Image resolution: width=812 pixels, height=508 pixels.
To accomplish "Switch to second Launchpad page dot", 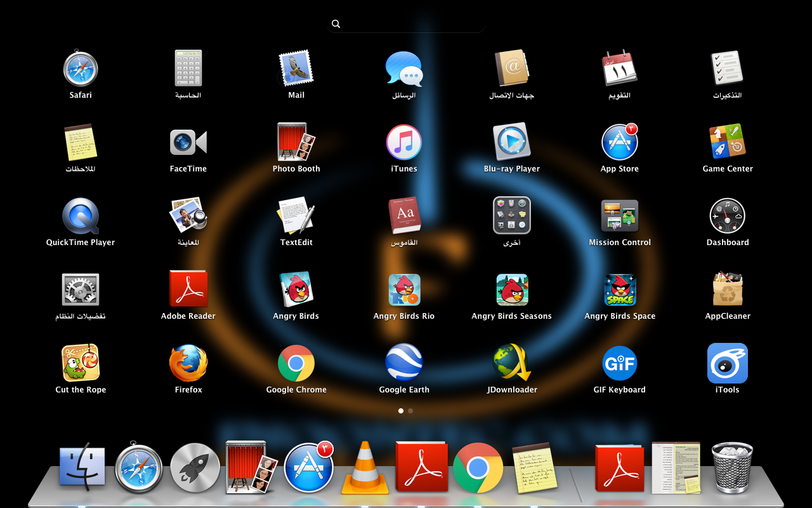I will click(410, 411).
